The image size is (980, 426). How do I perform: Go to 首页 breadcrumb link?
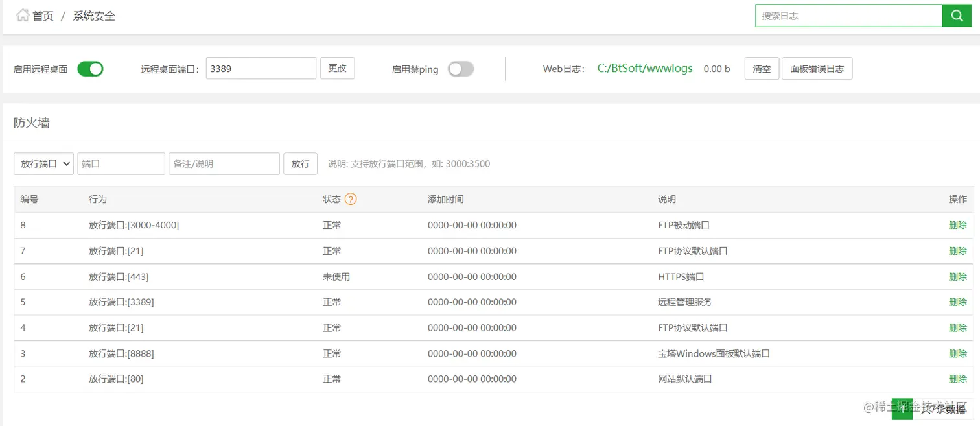(x=43, y=16)
